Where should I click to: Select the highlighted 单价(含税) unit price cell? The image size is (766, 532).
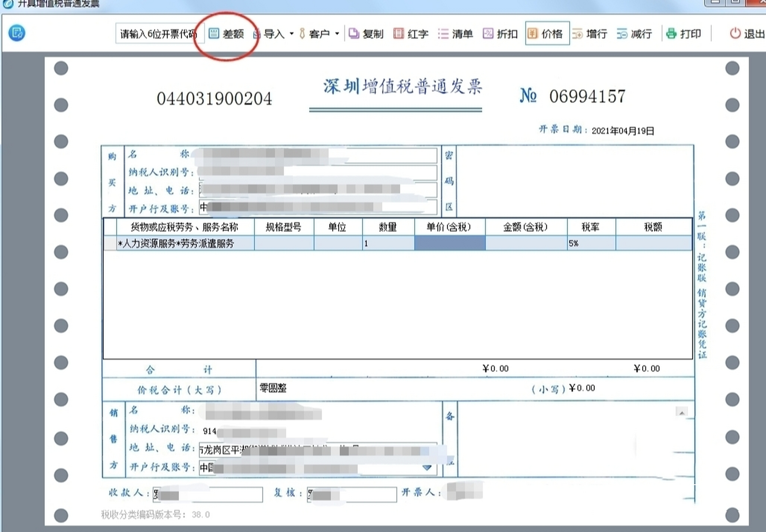(449, 243)
